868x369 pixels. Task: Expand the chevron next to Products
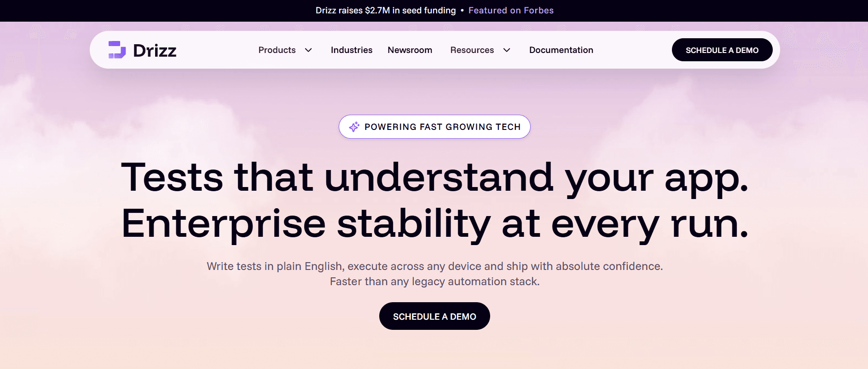(308, 50)
